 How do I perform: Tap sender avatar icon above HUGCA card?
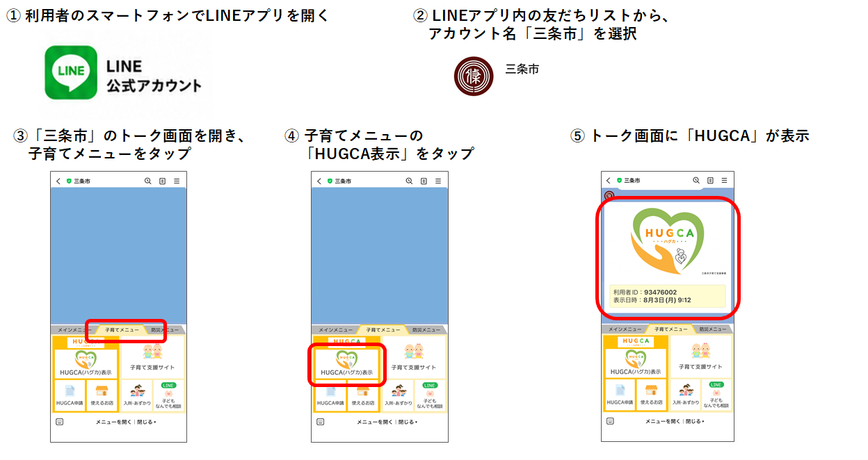click(x=609, y=197)
